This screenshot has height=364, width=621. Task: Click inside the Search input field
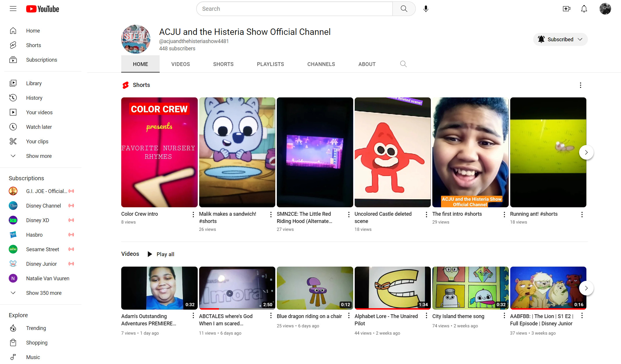click(294, 9)
